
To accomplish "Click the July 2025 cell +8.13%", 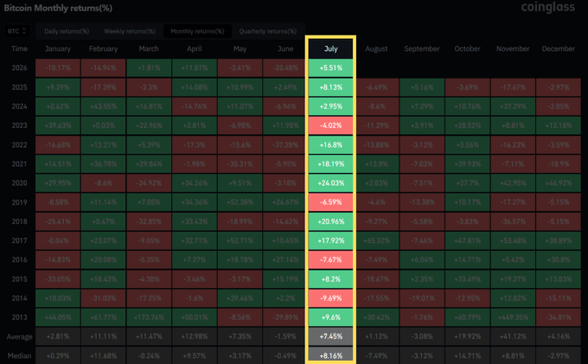I will click(x=330, y=87).
